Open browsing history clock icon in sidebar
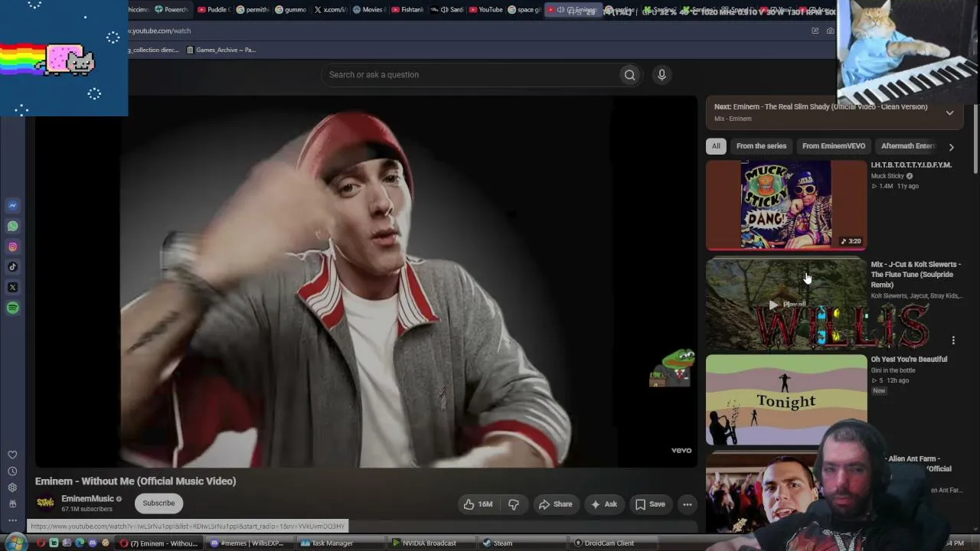 12,471
